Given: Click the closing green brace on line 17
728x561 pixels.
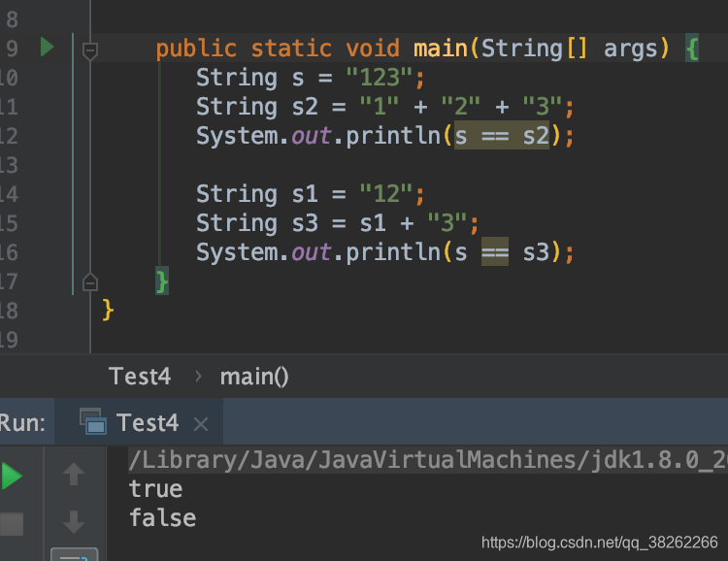Looking at the screenshot, I should click(x=161, y=281).
